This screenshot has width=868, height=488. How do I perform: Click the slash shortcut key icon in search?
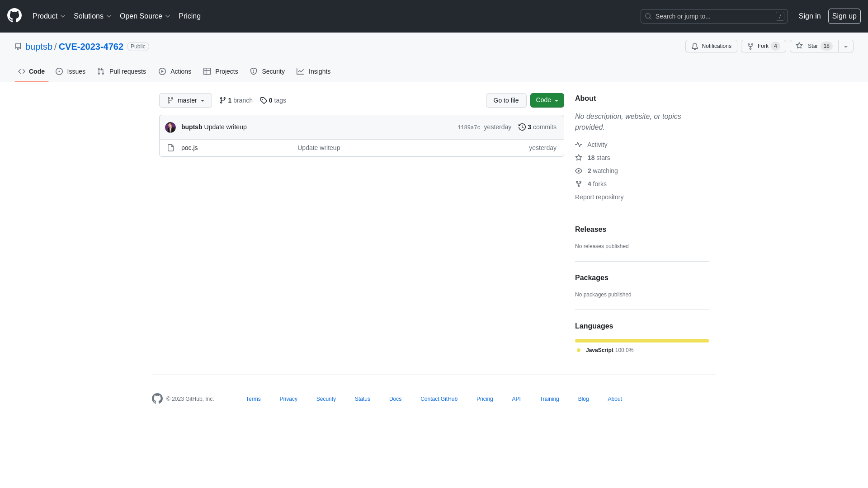[780, 16]
